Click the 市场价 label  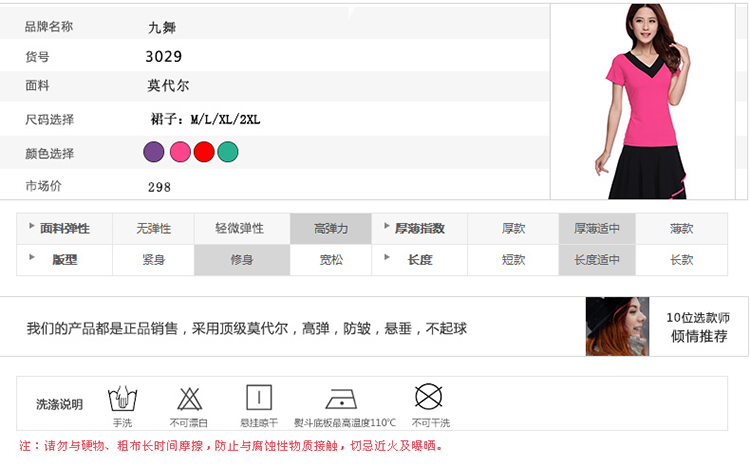tap(44, 186)
